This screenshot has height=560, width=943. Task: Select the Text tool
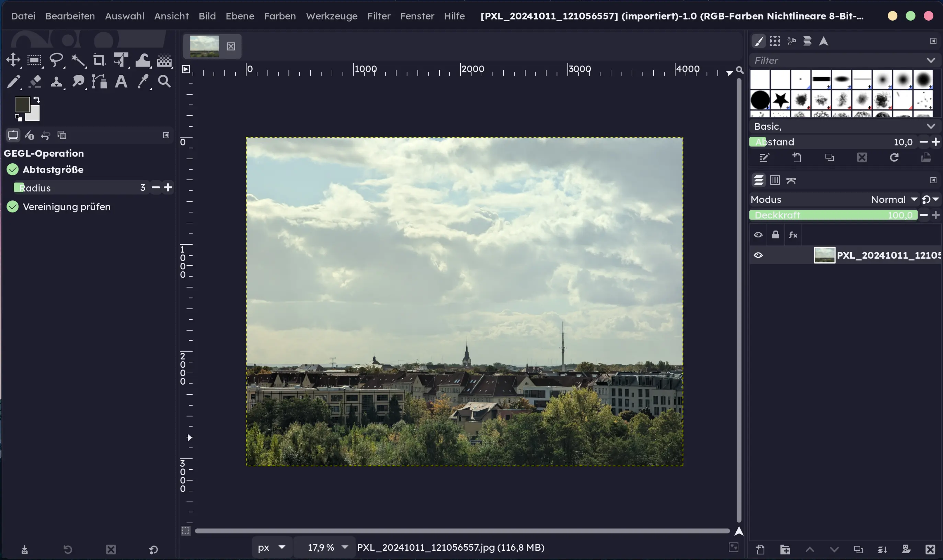click(x=121, y=82)
